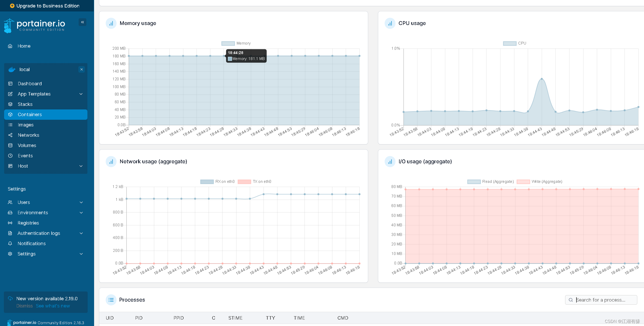Toggle Read (Aggregate) legend swatch

coord(474,182)
